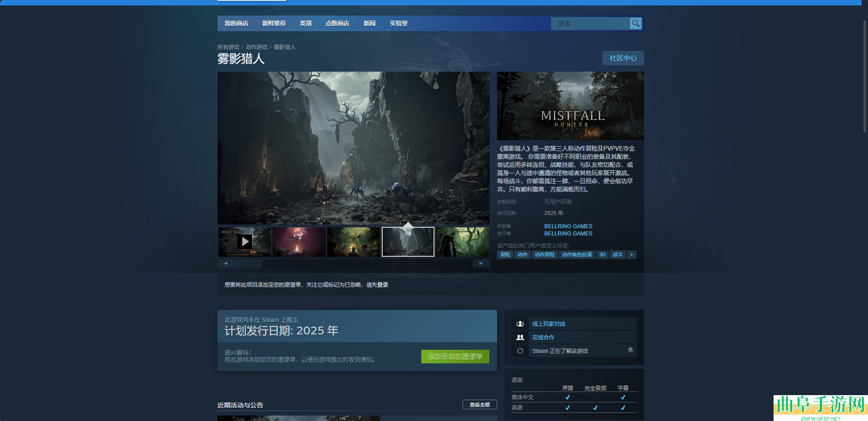Open the 社区中心 button
868x421 pixels.
click(623, 58)
